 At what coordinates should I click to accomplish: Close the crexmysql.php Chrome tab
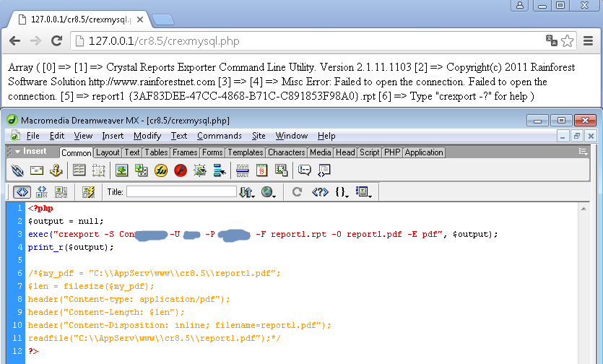pos(140,19)
